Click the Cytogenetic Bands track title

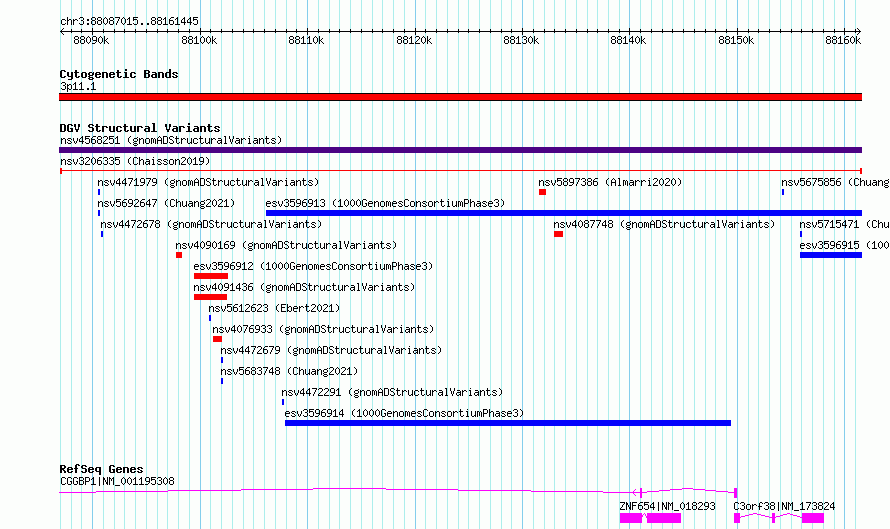point(119,74)
